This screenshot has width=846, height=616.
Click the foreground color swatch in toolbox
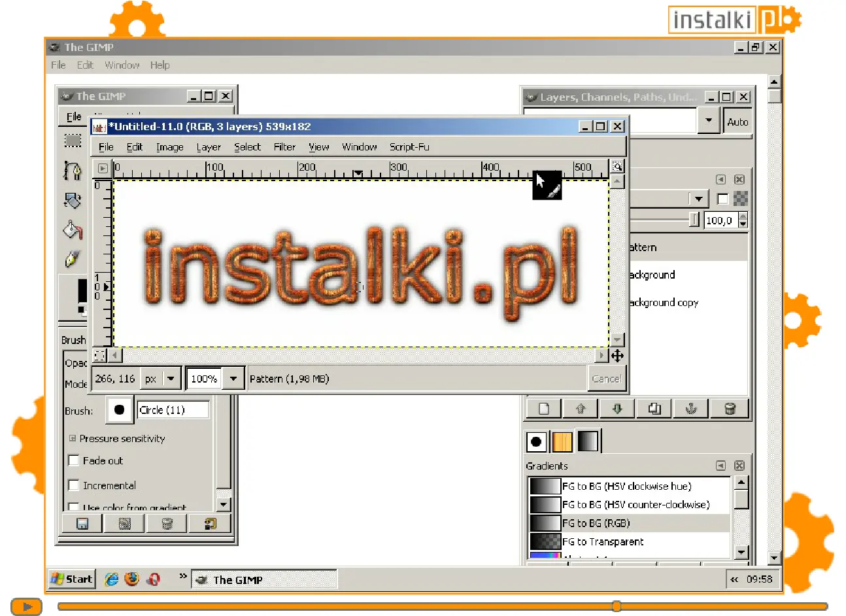click(82, 290)
